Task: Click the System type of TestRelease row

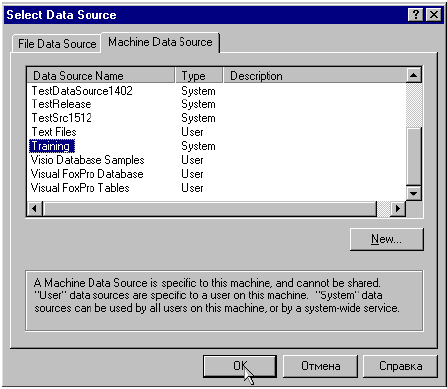Action: tap(198, 104)
